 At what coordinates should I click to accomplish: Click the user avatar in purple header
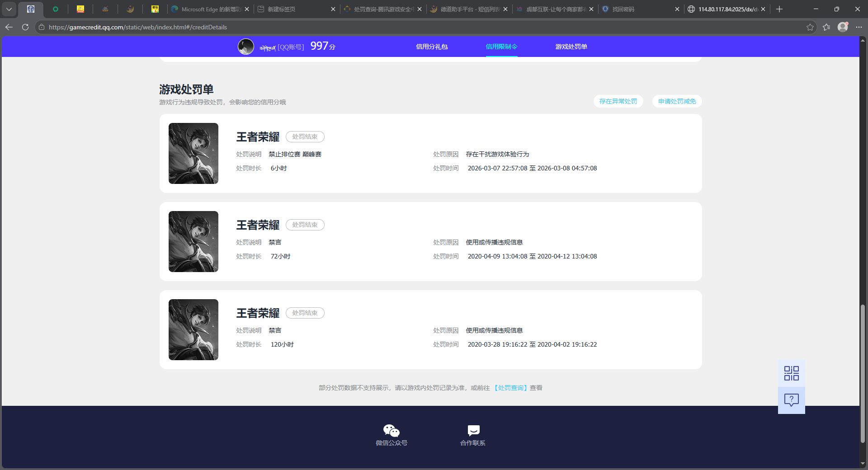[x=246, y=47]
